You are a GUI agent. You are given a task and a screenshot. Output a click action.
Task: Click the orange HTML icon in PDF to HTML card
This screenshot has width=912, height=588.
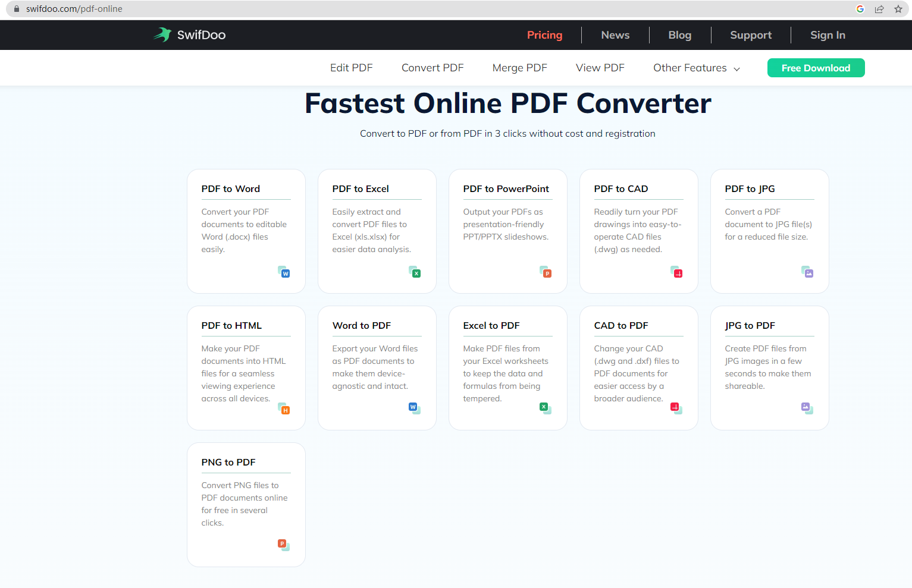[284, 408]
